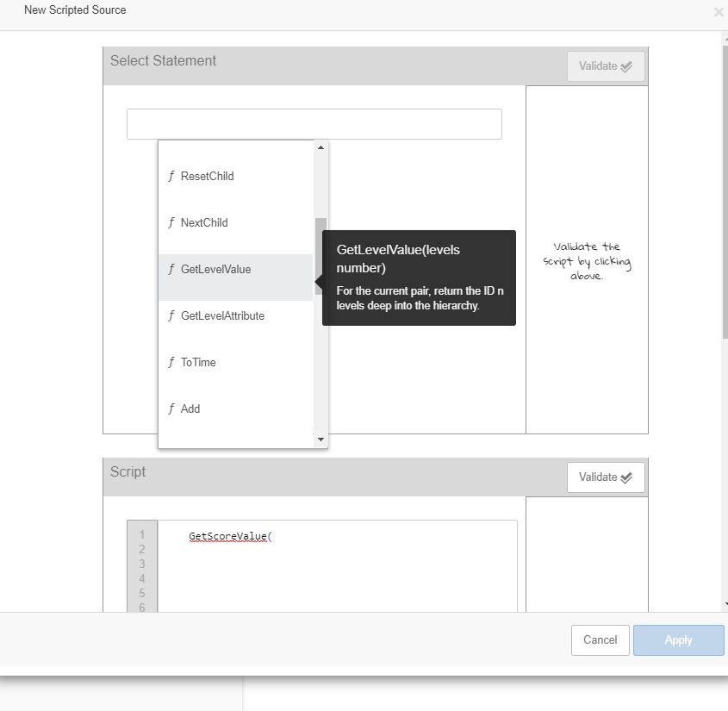Viewport: 728px width, 711px height.
Task: Click the function list scrollbar thumb
Action: point(320,255)
